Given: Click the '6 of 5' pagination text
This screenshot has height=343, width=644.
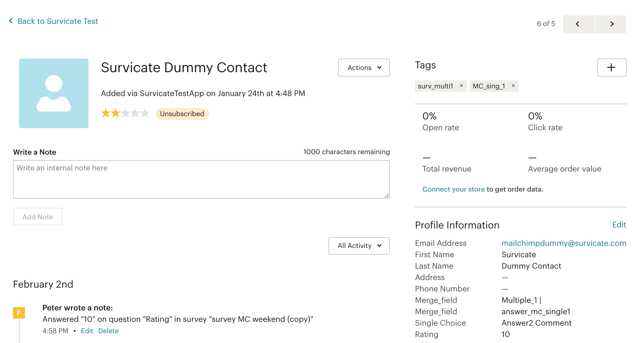Looking at the screenshot, I should (546, 24).
